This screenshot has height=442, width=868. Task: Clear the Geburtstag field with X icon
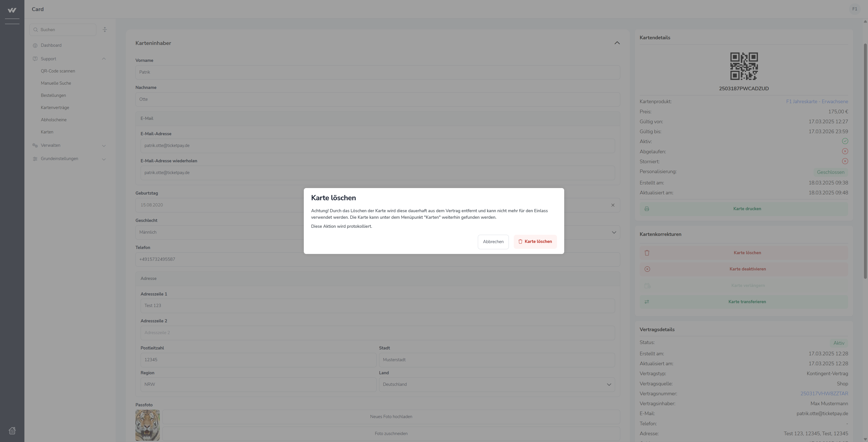613,205
